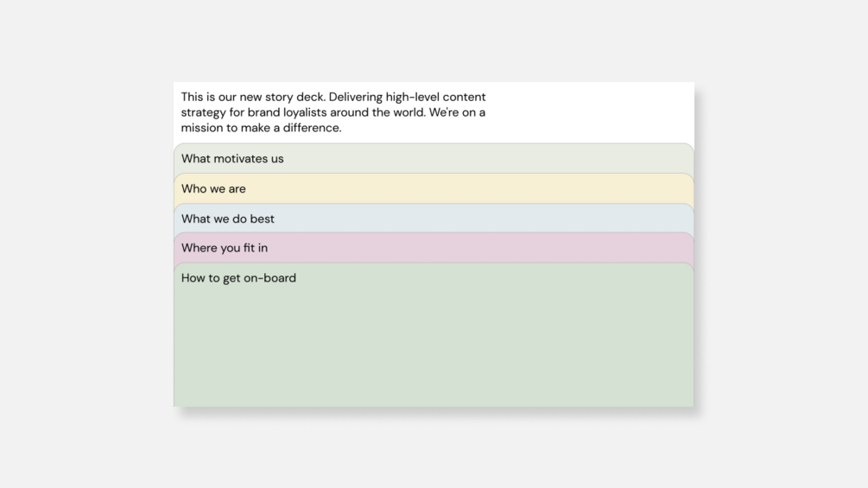This screenshot has width=868, height=488.
Task: Click the pale yellow card strip
Action: tap(432, 189)
